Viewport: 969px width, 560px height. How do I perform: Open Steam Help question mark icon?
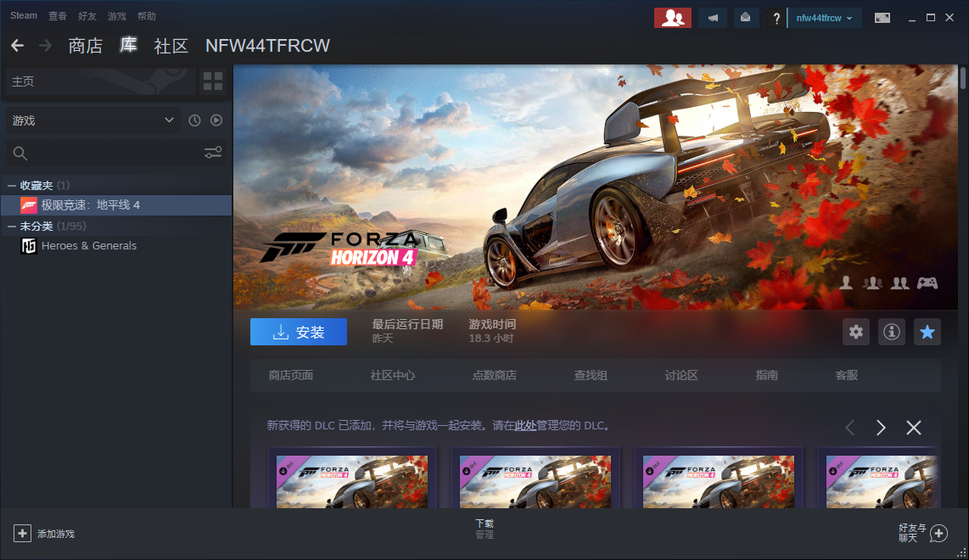click(776, 17)
